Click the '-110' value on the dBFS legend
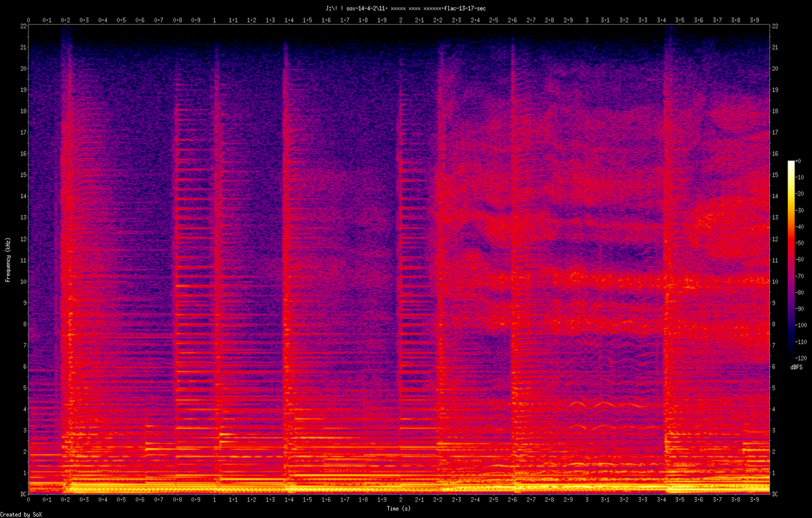The image size is (812, 518). pos(801,341)
